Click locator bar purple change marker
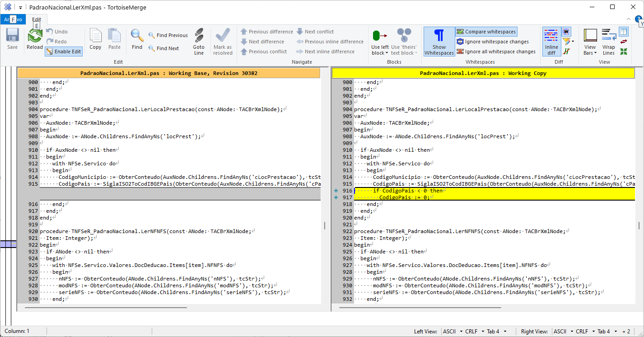 pos(8,244)
